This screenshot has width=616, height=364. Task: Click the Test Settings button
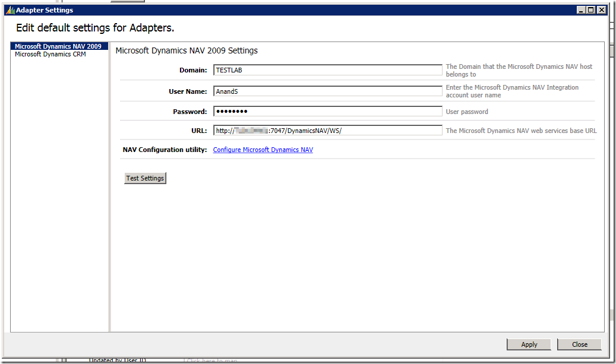click(145, 178)
